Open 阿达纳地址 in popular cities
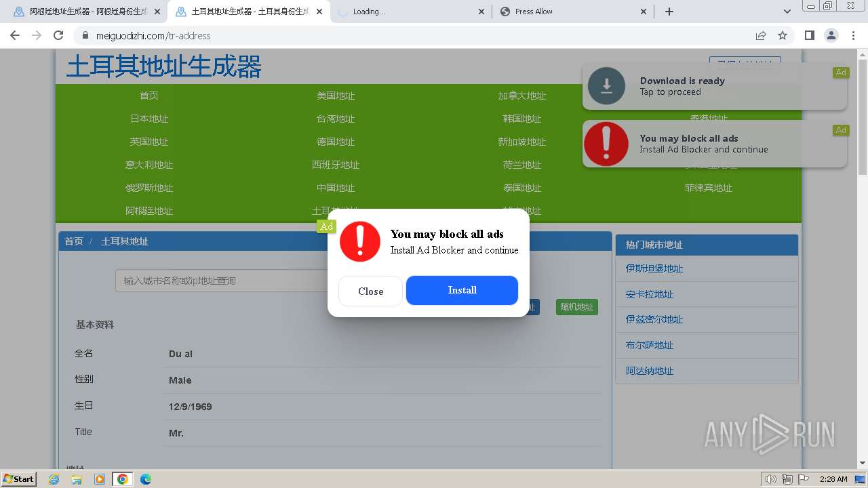 [x=650, y=371]
